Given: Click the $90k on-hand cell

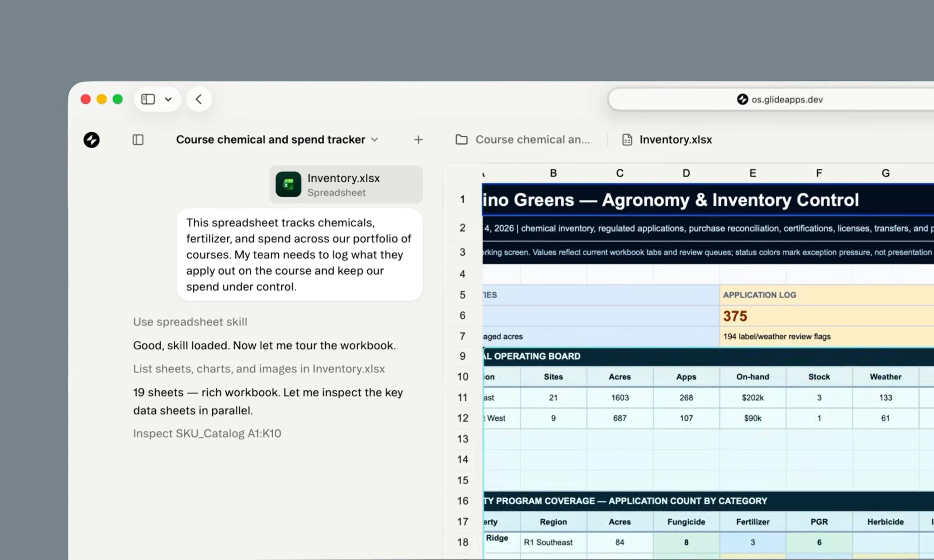Looking at the screenshot, I should point(753,418).
